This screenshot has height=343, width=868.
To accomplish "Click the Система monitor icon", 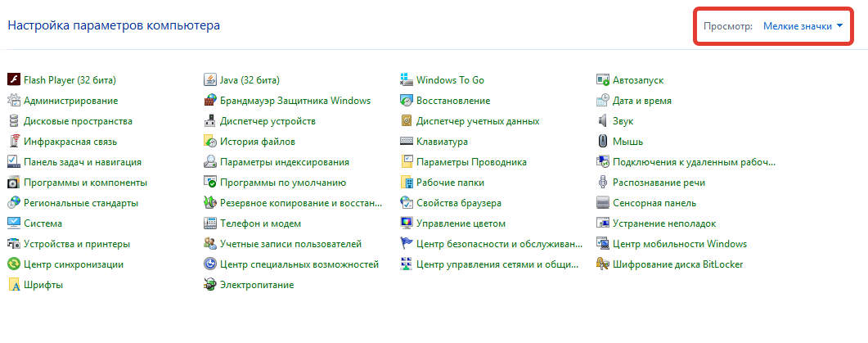I will [x=14, y=223].
